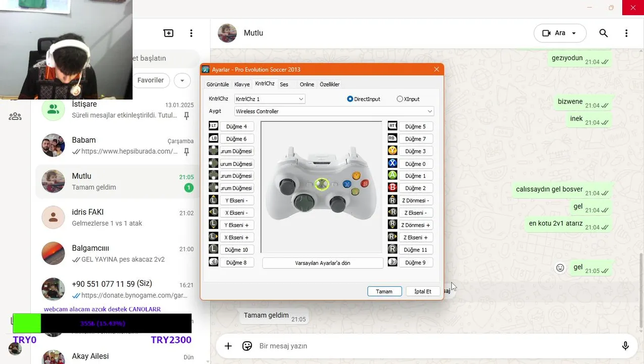Click the pin icon on İstişare chat
644x364 pixels.
(x=186, y=116)
